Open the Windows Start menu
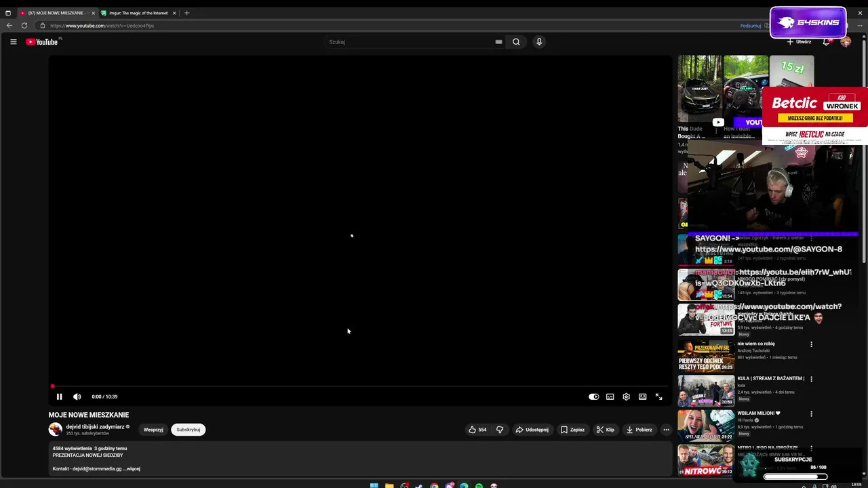Image resolution: width=868 pixels, height=488 pixels. coord(374,485)
